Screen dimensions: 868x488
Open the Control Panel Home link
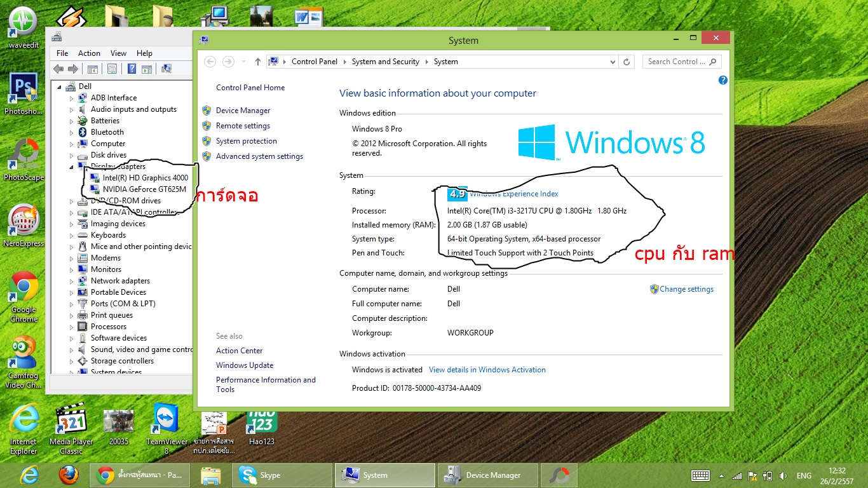coord(250,88)
